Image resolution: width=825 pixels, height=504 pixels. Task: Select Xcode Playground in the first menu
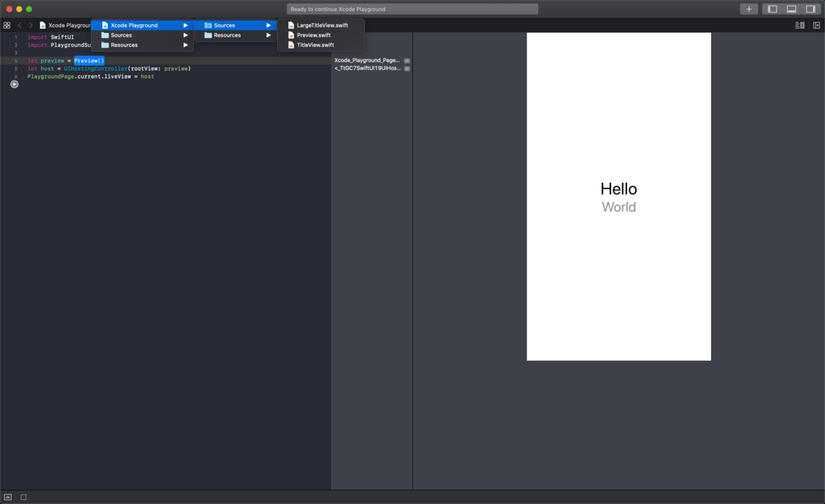142,25
